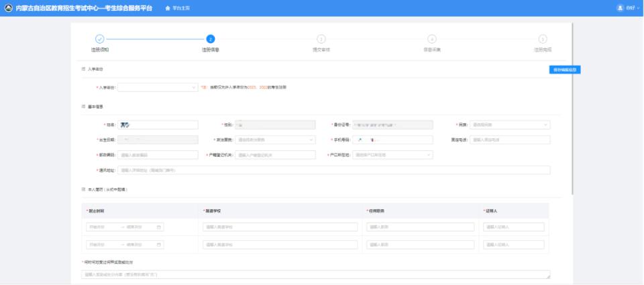This screenshot has height=285, width=644.
Task: Click the step 5 circle icon
Action: coord(543,39)
